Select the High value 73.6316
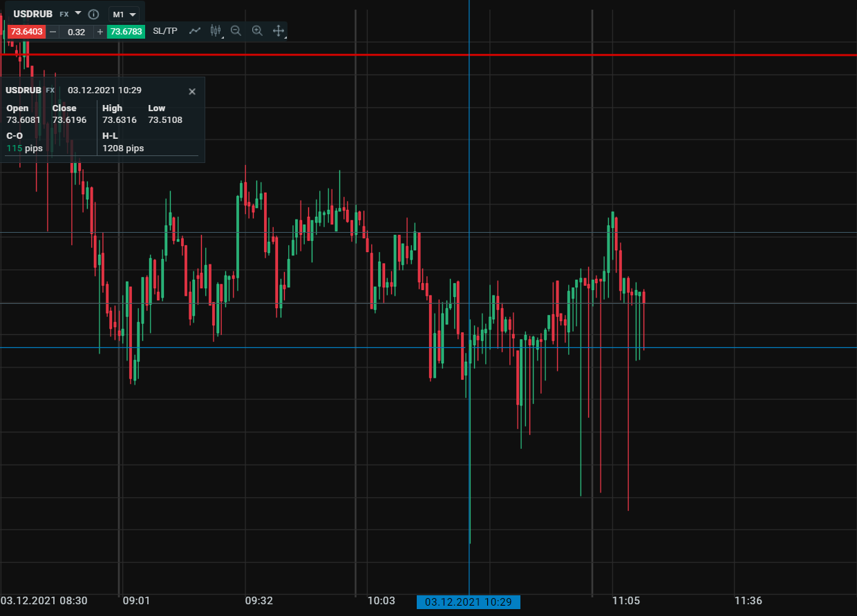This screenshot has height=616, width=857. [120, 120]
